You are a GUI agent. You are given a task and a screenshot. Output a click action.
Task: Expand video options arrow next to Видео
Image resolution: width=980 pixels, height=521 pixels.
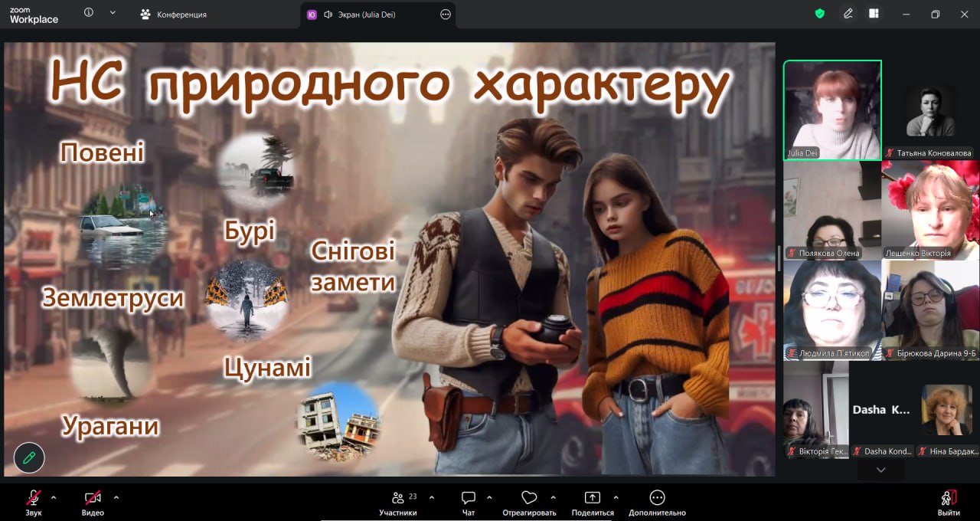116,497
